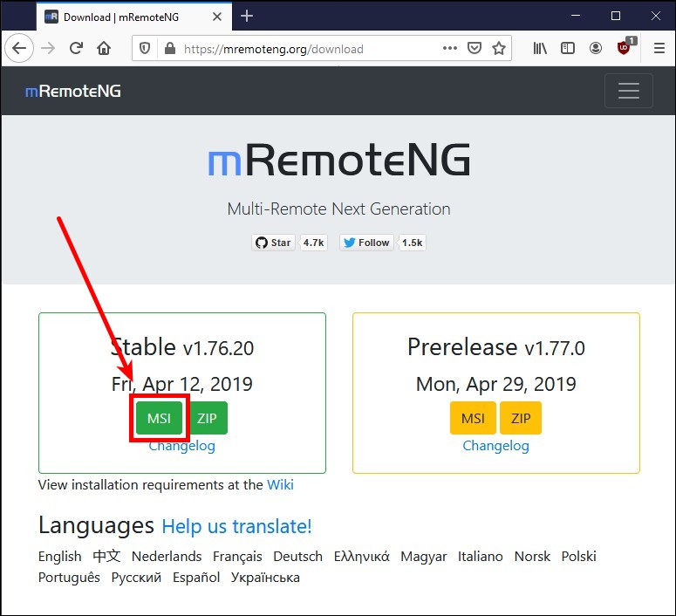Click the browser back arrow button
This screenshot has width=676, height=616.
19,49
